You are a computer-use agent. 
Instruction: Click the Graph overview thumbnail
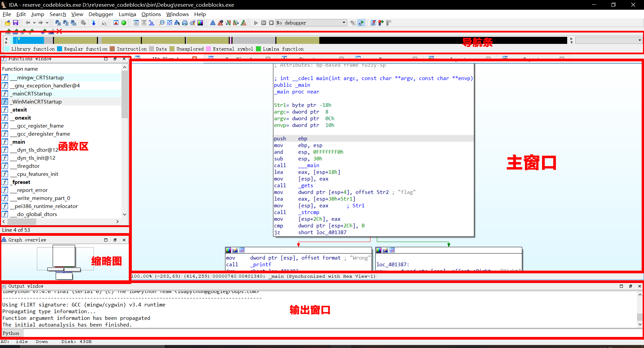(65, 262)
